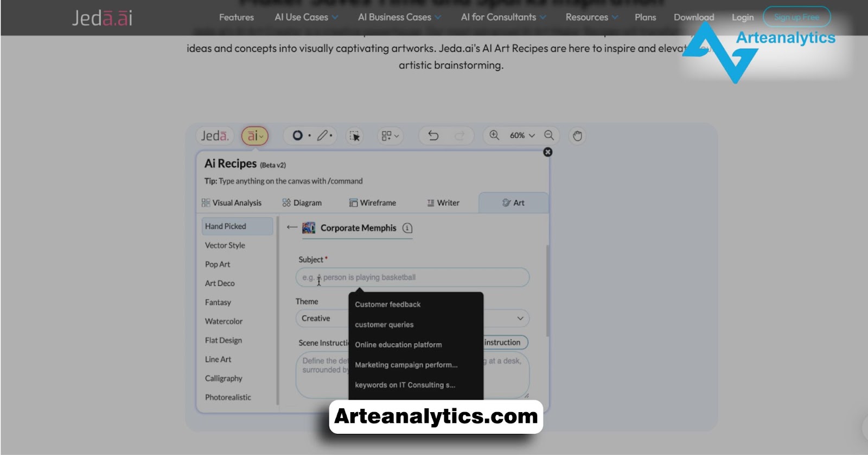Image resolution: width=868 pixels, height=455 pixels.
Task: Click the Scene Instruction text area
Action: point(412,375)
